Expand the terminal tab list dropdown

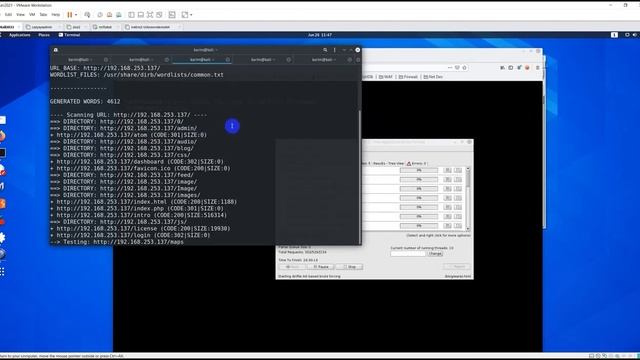358,60
